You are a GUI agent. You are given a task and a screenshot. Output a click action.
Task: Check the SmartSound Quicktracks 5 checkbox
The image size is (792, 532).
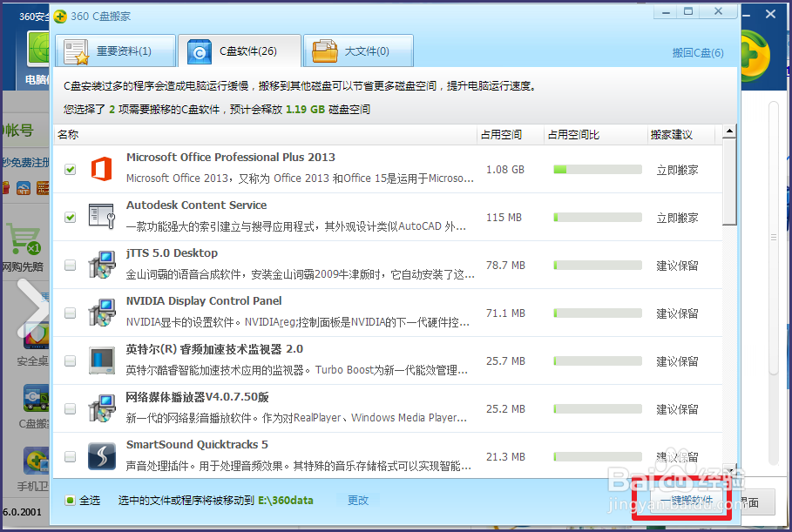71,457
